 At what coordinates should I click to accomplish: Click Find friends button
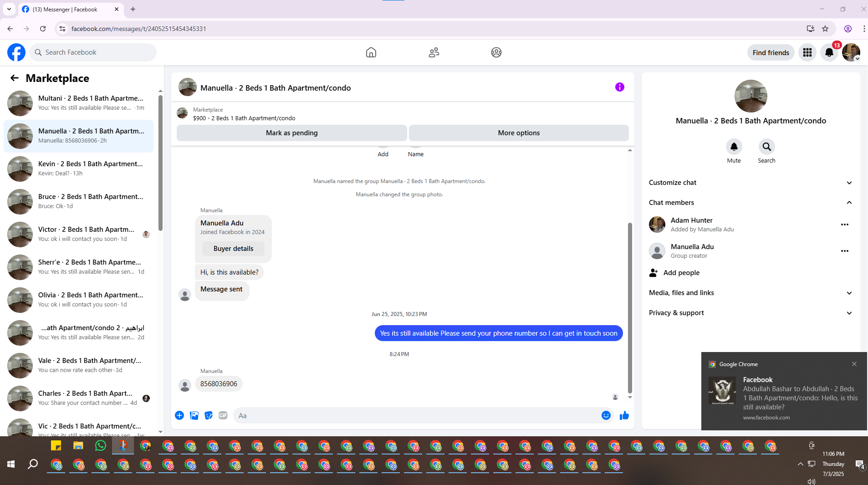[x=771, y=53]
